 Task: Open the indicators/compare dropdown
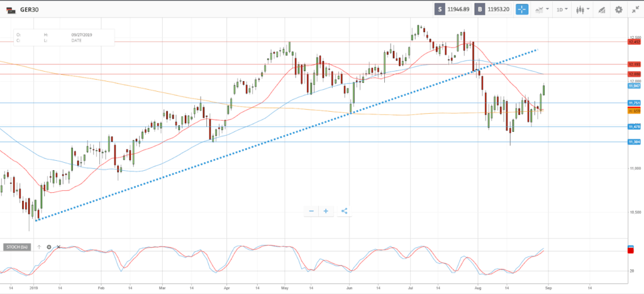click(541, 9)
